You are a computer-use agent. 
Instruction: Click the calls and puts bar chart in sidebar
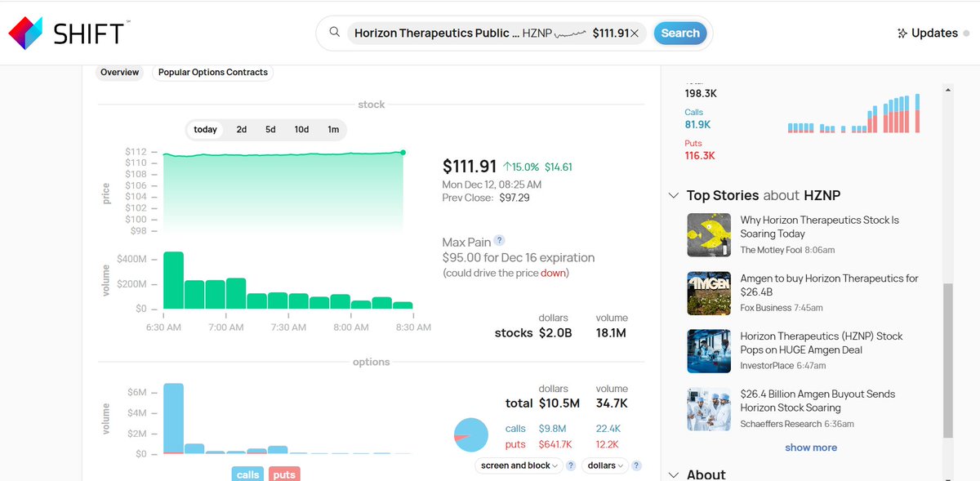click(854, 114)
